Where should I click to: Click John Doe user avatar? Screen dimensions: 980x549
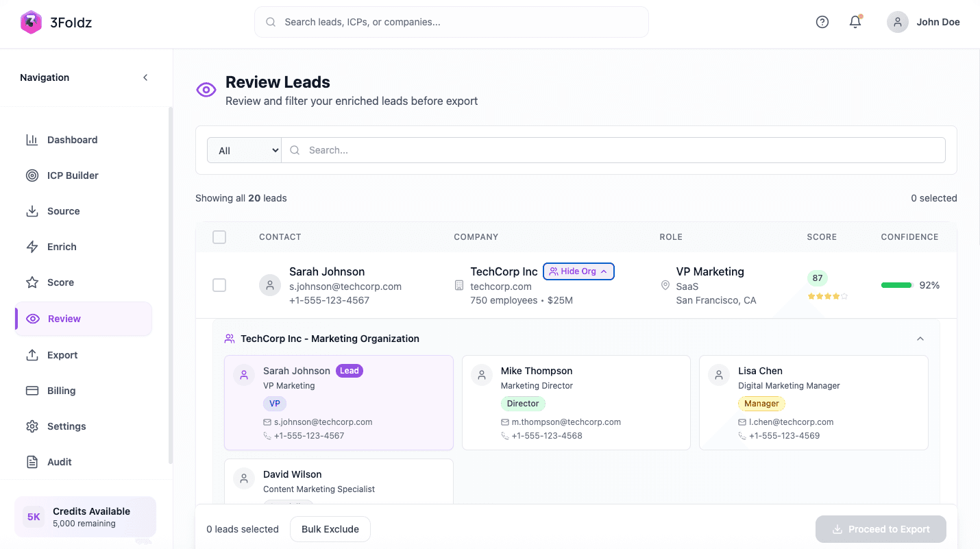point(898,22)
